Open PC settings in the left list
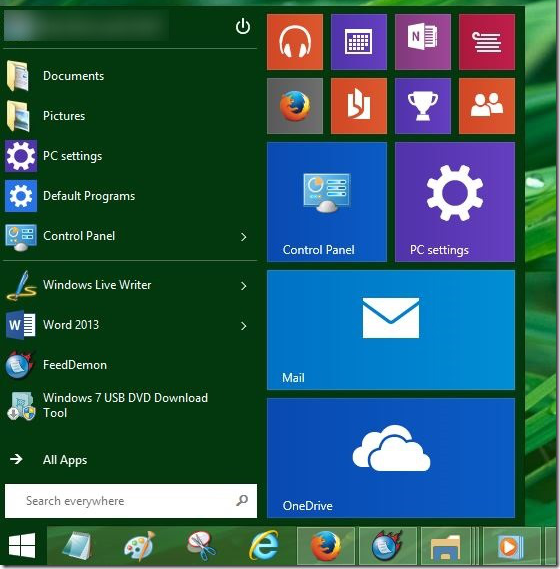Image resolution: width=560 pixels, height=569 pixels. click(x=130, y=156)
